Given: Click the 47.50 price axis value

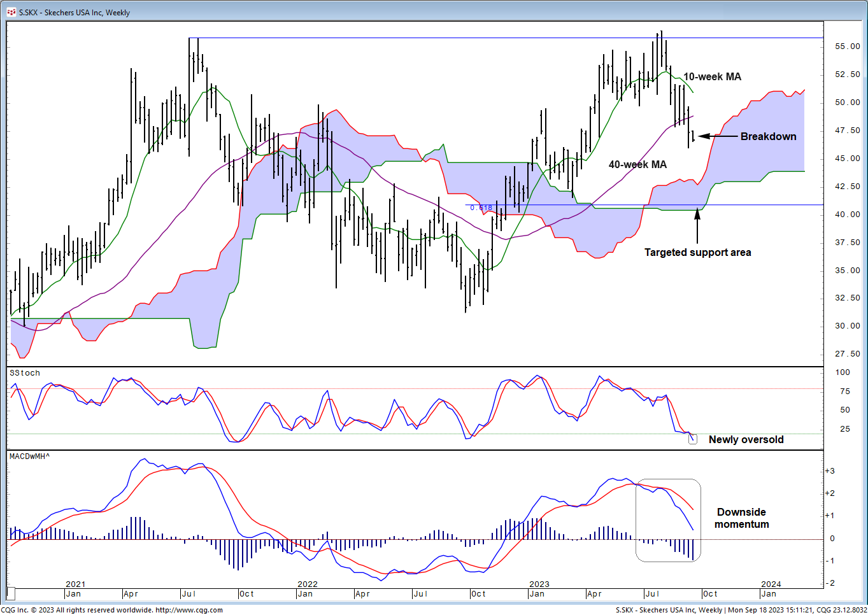Looking at the screenshot, I should [847, 131].
